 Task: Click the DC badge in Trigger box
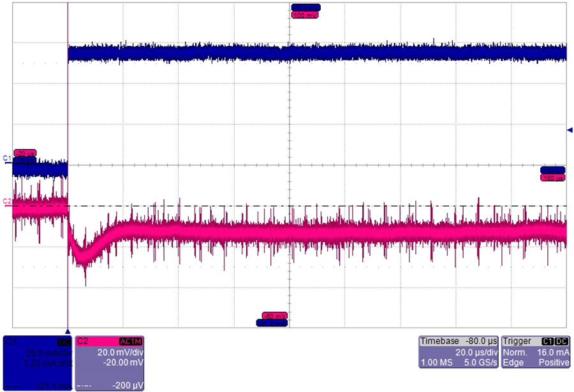(x=562, y=341)
